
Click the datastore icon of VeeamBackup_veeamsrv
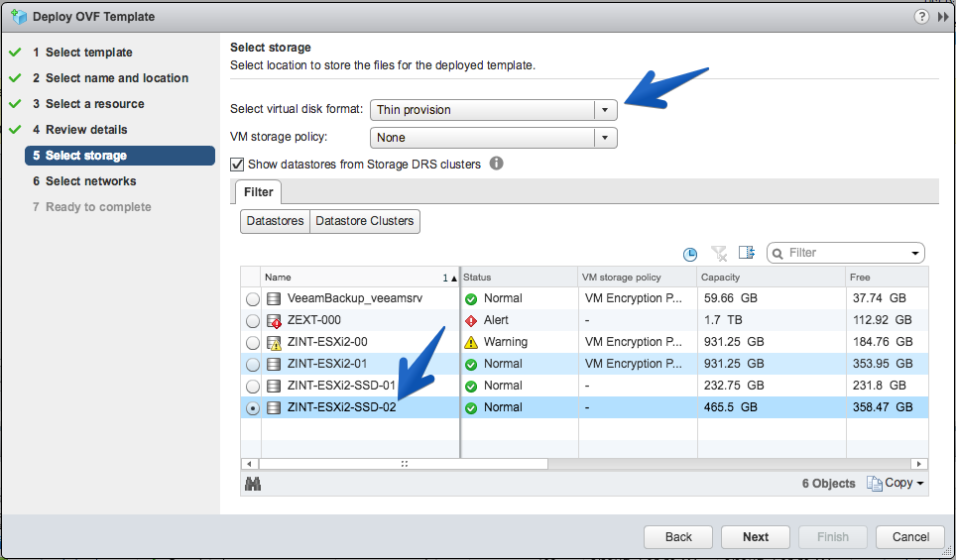274,298
